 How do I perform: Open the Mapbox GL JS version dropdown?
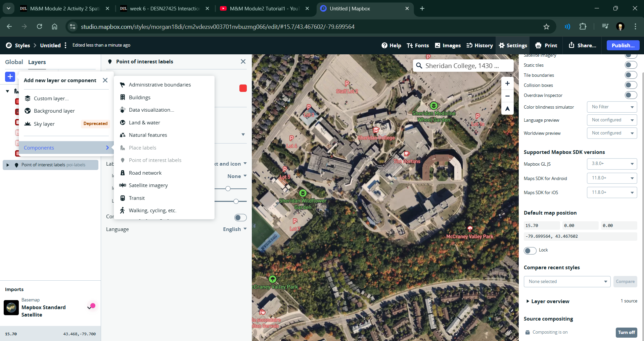pyautogui.click(x=612, y=164)
